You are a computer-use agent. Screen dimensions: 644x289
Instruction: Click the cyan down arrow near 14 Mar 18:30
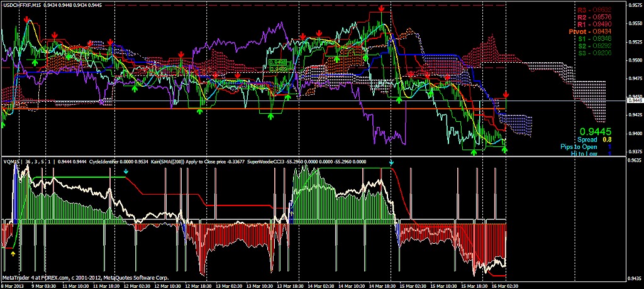(392, 163)
